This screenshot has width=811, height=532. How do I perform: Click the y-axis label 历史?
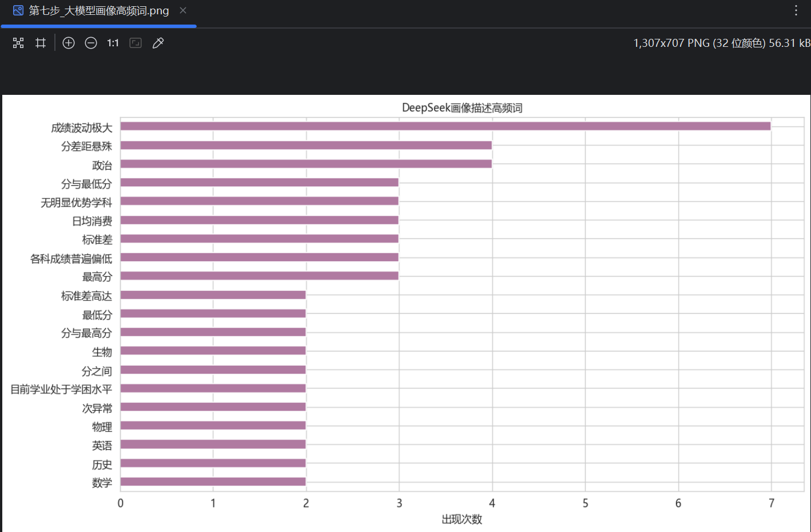pos(102,465)
